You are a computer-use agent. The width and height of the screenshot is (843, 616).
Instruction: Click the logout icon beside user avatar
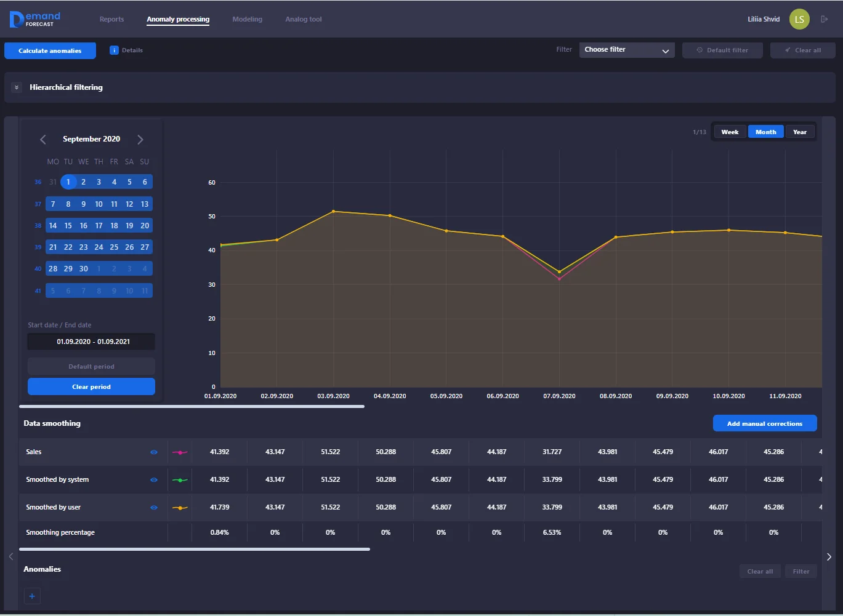[x=824, y=19]
